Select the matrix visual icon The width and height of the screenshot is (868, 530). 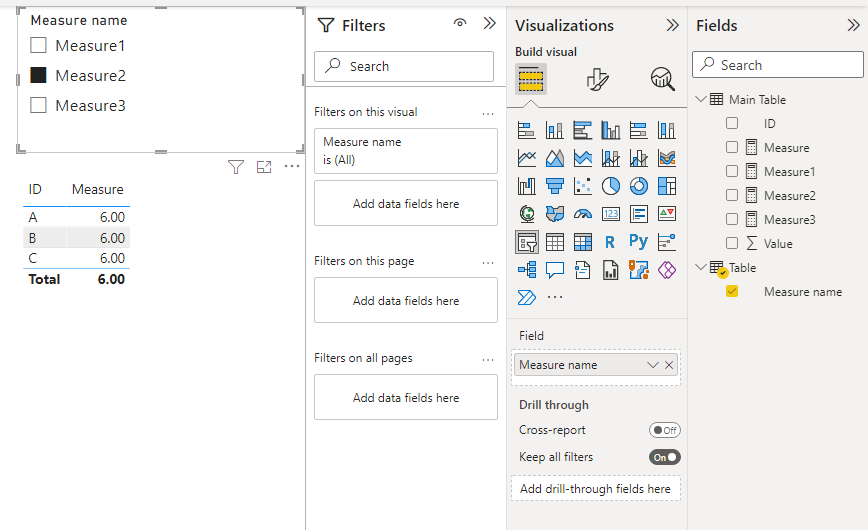click(x=582, y=242)
